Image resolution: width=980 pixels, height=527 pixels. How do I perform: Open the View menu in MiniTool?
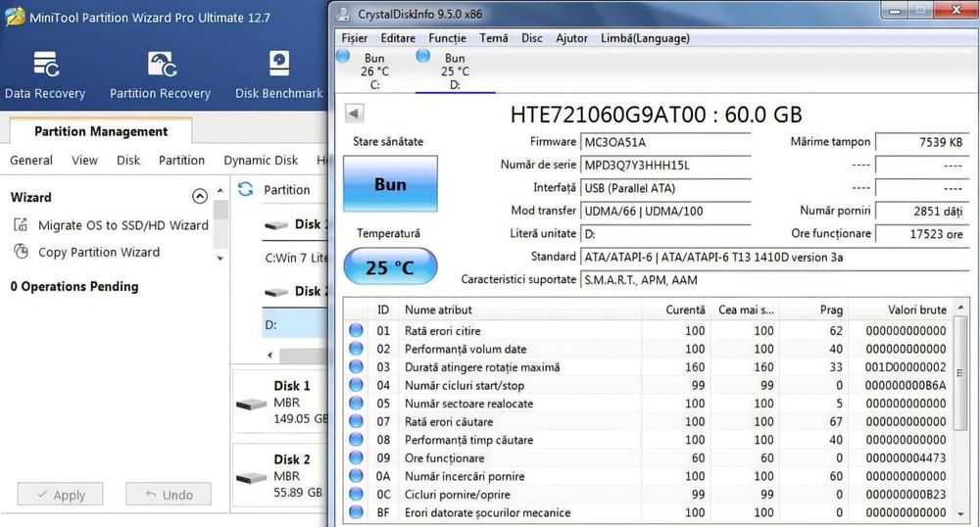pos(84,160)
